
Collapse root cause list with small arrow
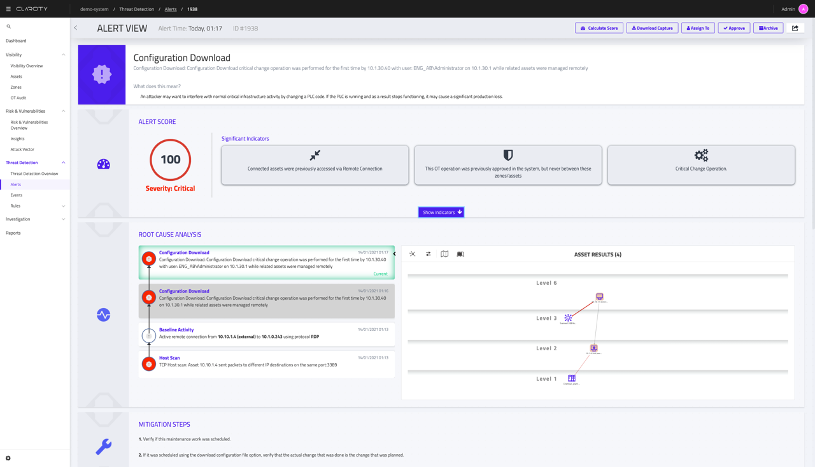point(394,254)
